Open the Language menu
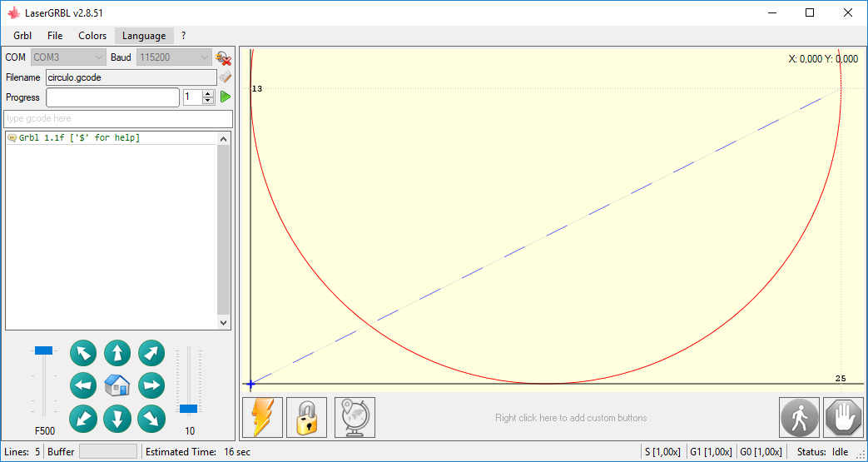868x462 pixels. click(x=144, y=36)
